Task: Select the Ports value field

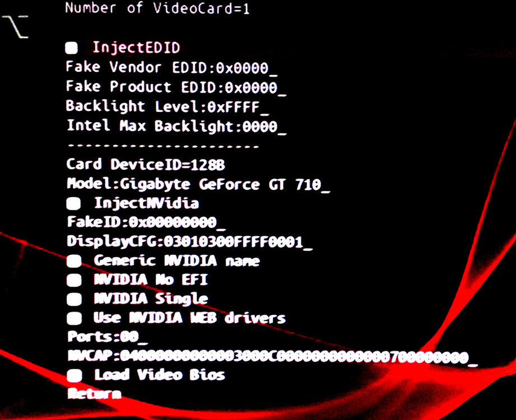Action: coord(108,337)
